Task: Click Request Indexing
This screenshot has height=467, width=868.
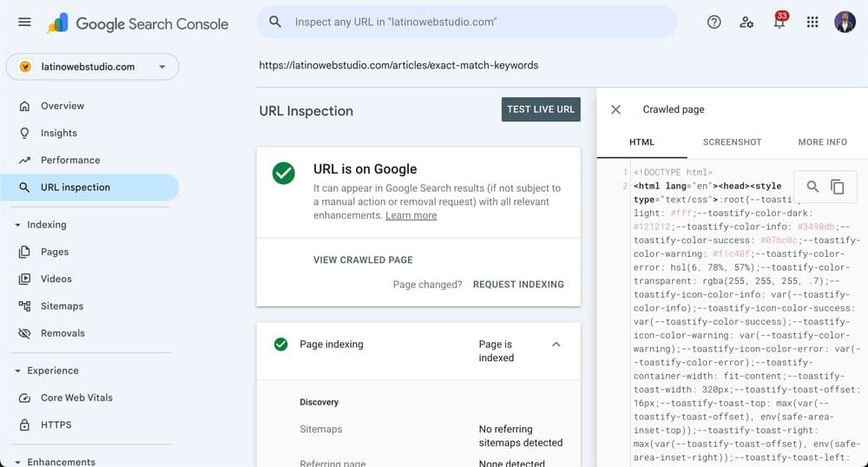Action: point(518,284)
